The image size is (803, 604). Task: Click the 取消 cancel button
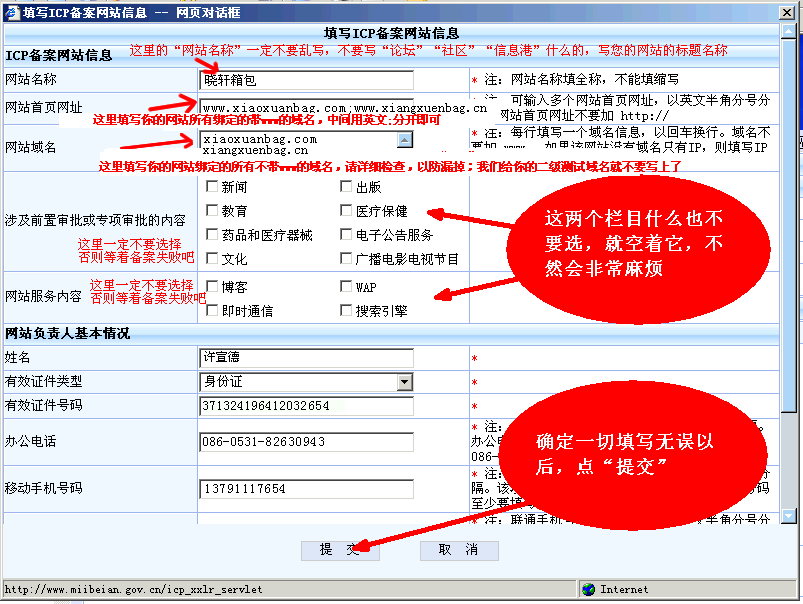[x=459, y=550]
